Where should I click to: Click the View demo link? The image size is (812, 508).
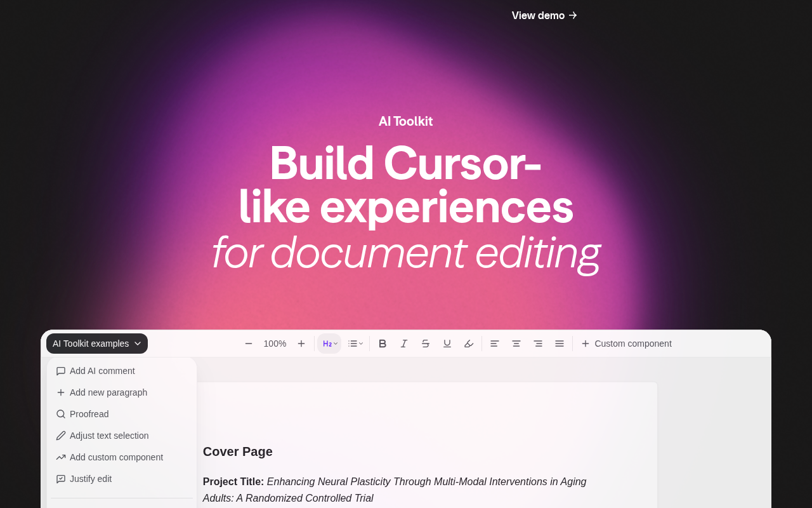coord(544,15)
